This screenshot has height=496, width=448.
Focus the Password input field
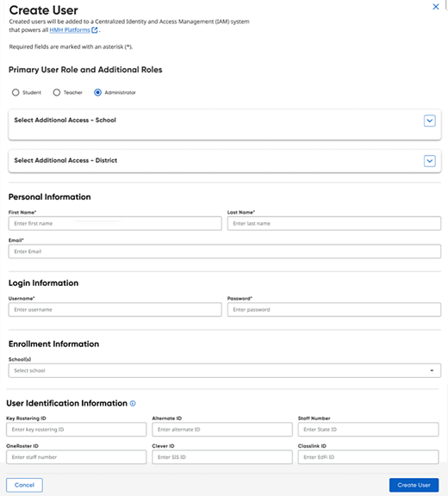tap(334, 310)
